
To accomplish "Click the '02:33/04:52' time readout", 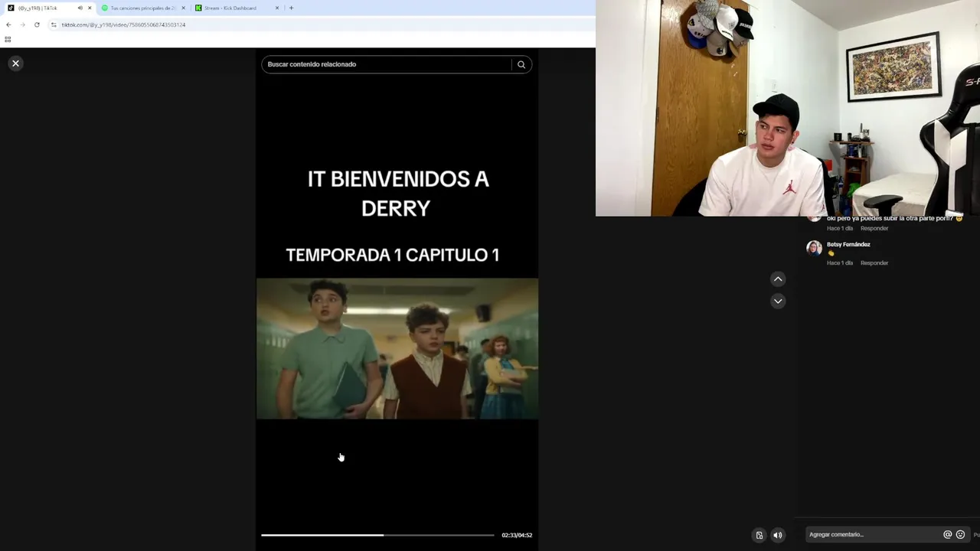I will click(x=517, y=535).
